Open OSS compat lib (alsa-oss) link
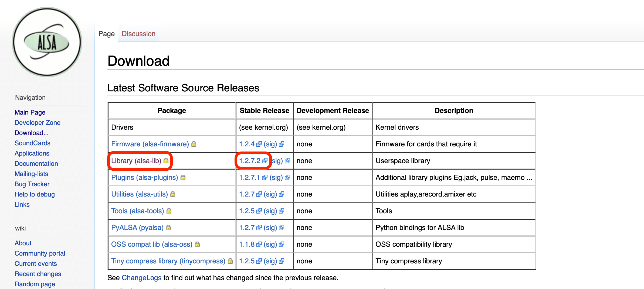The width and height of the screenshot is (644, 289). pyautogui.click(x=152, y=245)
